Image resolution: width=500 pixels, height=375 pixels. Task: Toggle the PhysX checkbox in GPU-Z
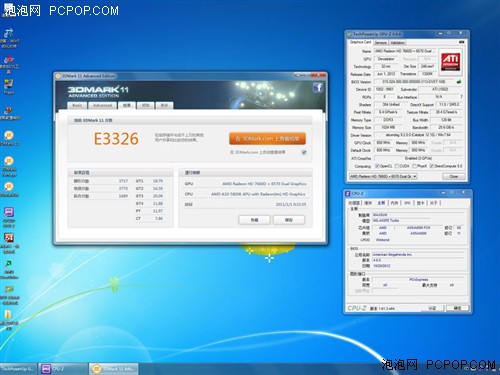414,166
